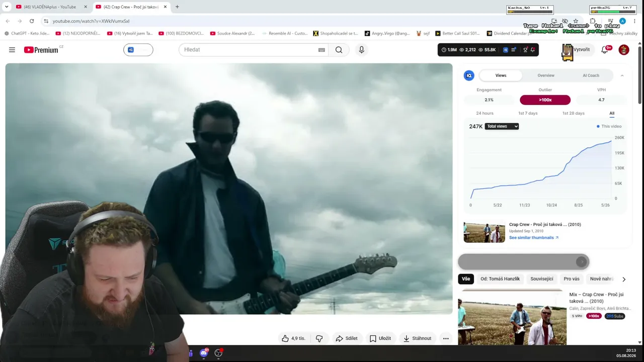The width and height of the screenshot is (644, 362).
Task: Click the Uložit save button
Action: 380,338
